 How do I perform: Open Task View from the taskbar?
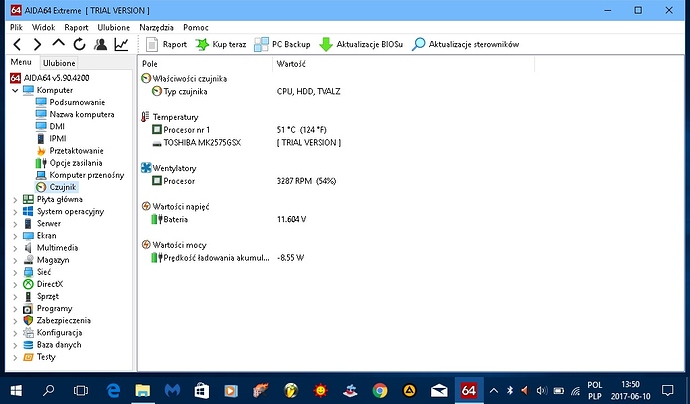pos(81,390)
